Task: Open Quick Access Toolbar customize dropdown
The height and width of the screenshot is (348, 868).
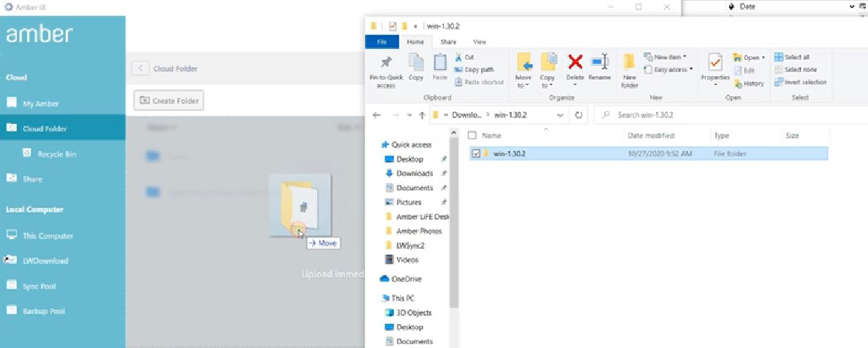Action: (415, 26)
